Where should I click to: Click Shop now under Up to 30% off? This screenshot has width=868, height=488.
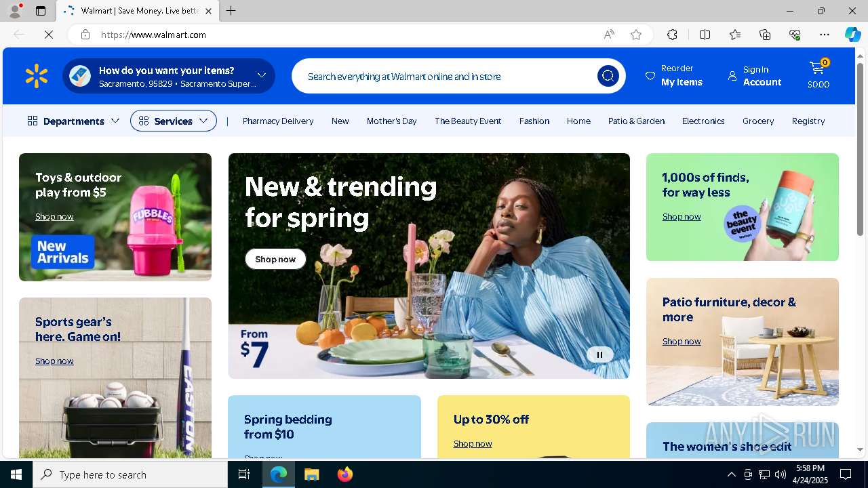[473, 443]
